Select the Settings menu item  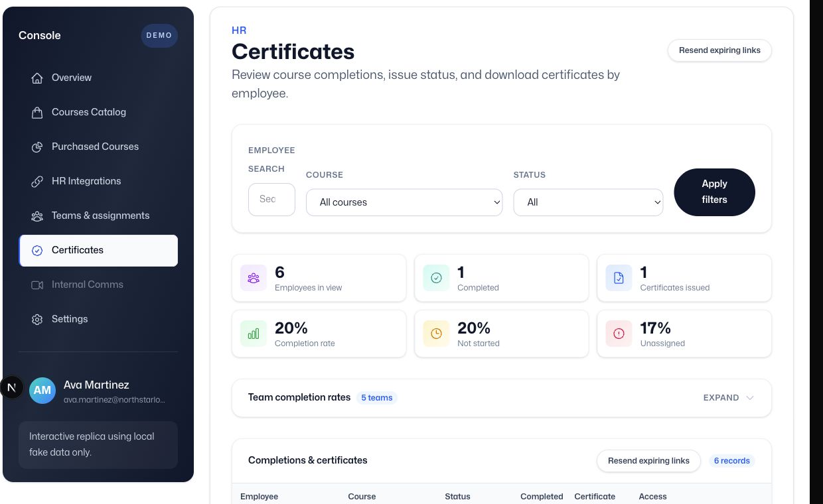click(98, 319)
